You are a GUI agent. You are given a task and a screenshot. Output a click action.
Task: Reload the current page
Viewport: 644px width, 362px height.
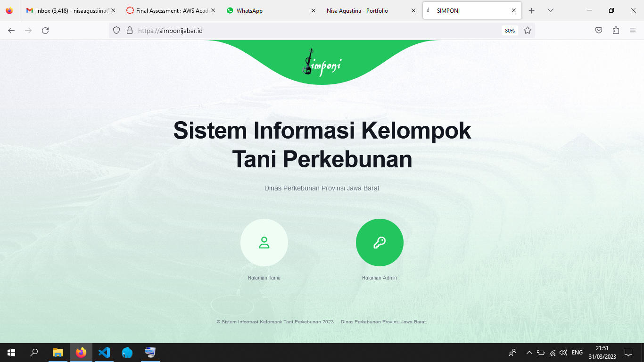45,31
